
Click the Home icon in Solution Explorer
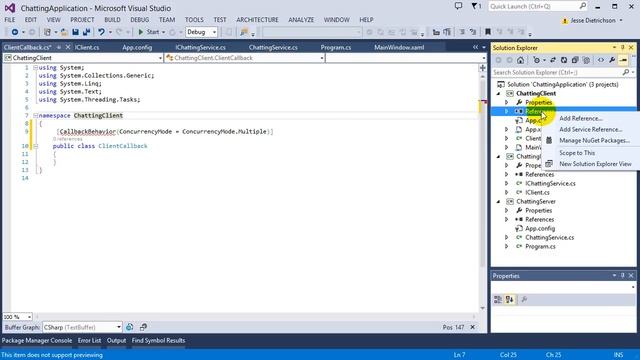tap(520, 60)
